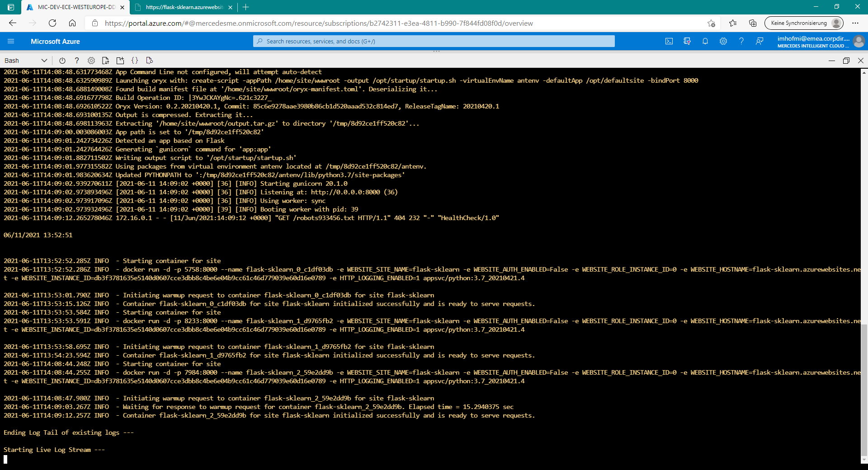This screenshot has height=470, width=868.
Task: Open the Directories and subscriptions filter icon
Action: 687,41
